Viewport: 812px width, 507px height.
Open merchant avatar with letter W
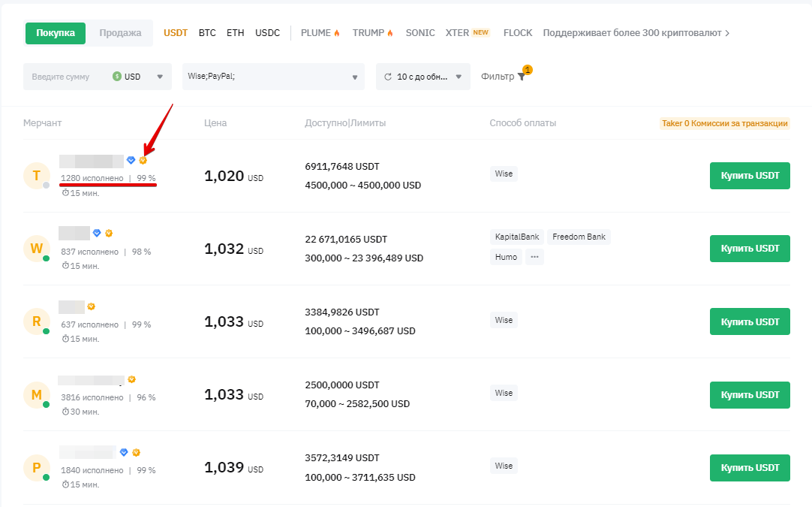pyautogui.click(x=36, y=249)
